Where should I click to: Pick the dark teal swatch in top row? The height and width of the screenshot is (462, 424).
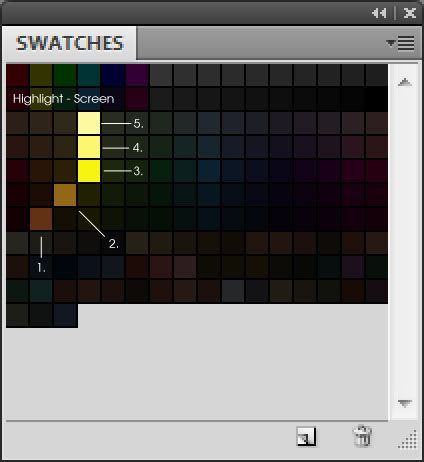[x=89, y=75]
